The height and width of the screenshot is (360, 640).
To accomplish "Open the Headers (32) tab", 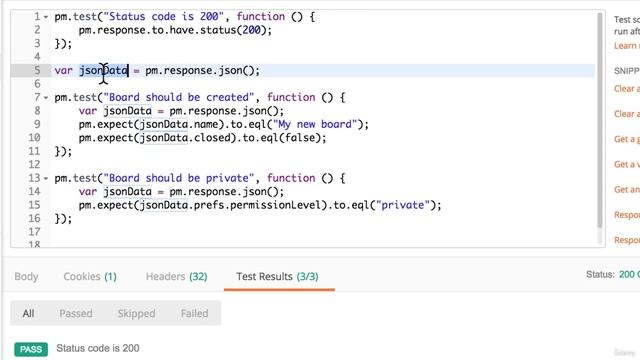I will pos(176,276).
